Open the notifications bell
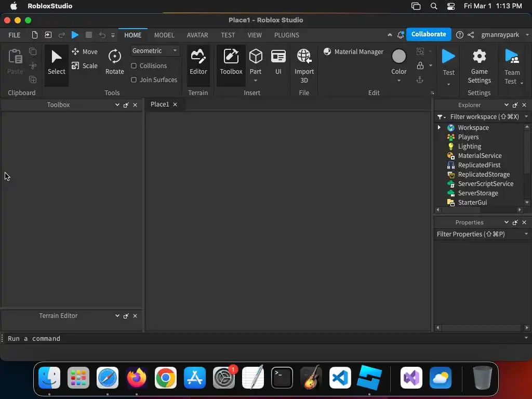 coord(401,35)
